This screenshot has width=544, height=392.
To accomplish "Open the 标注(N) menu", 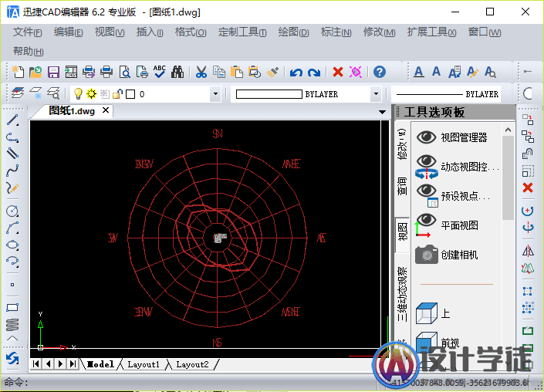I will (336, 32).
